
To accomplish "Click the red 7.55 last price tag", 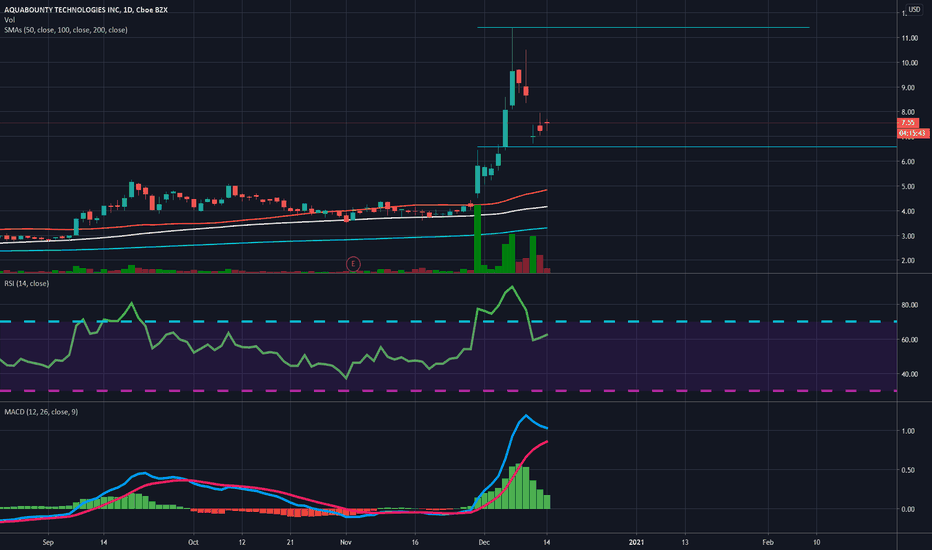I will point(908,123).
